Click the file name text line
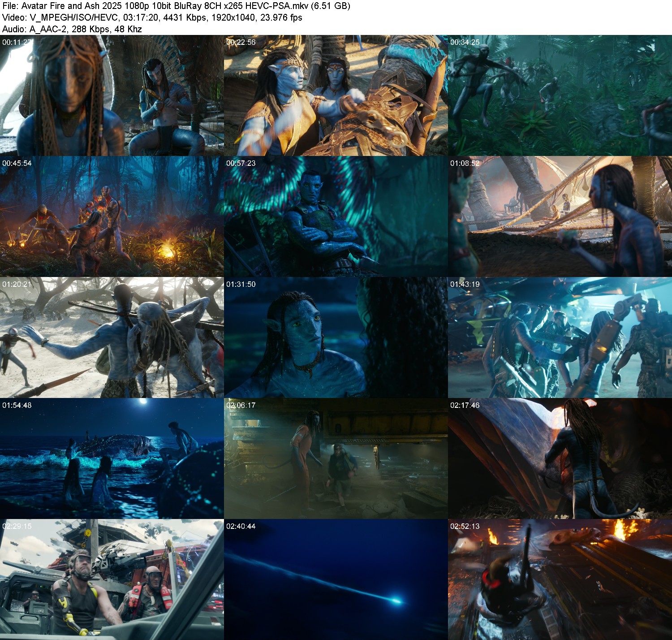 pos(176,6)
